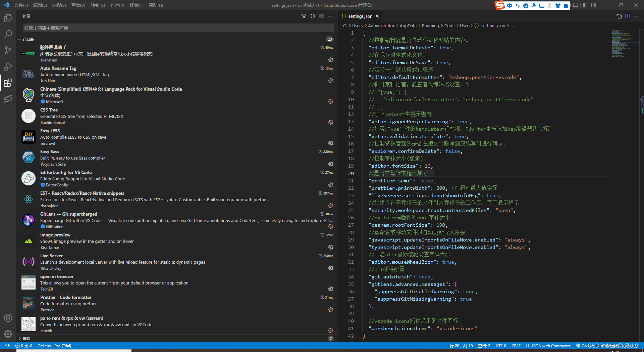This screenshot has height=352, width=644.
Task: Click Administrator in the breadcrumb path
Action: click(381, 26)
